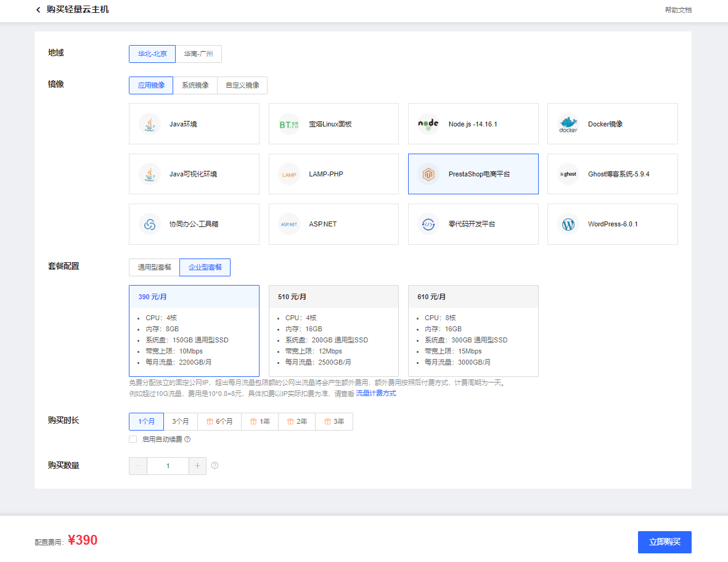Click the WordPress logo icon
The width and height of the screenshot is (728, 562).
tap(568, 225)
